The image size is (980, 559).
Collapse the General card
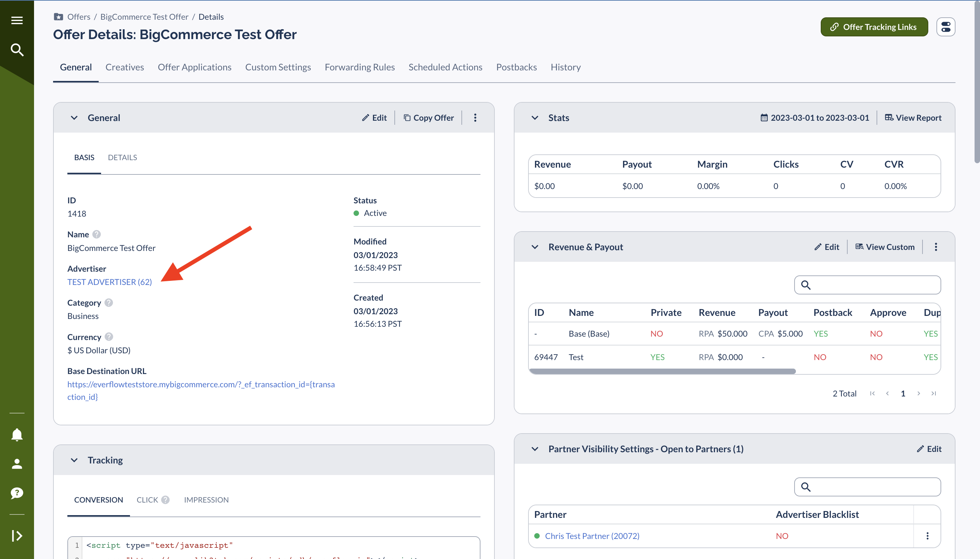[x=74, y=118]
